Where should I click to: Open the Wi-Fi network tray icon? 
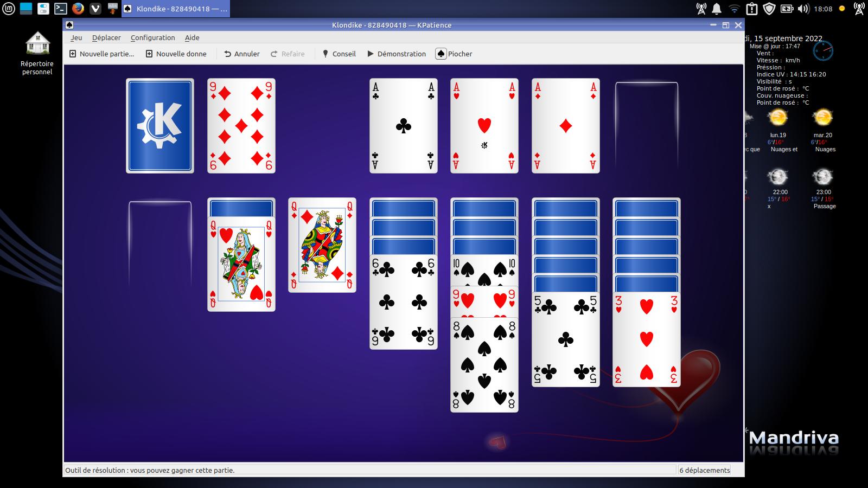(734, 9)
